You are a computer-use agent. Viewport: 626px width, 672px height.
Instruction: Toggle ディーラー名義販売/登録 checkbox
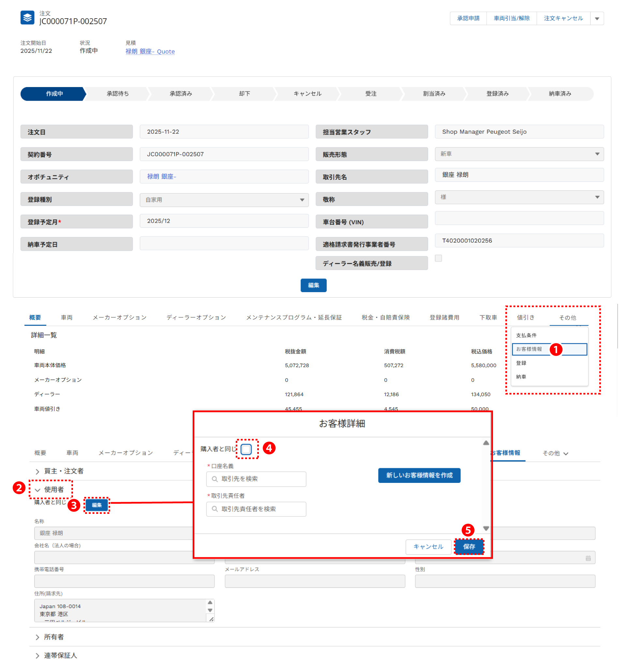click(439, 258)
